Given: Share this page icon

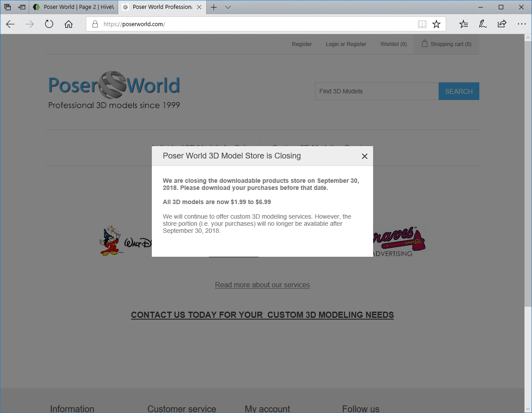Looking at the screenshot, I should click(x=502, y=24).
